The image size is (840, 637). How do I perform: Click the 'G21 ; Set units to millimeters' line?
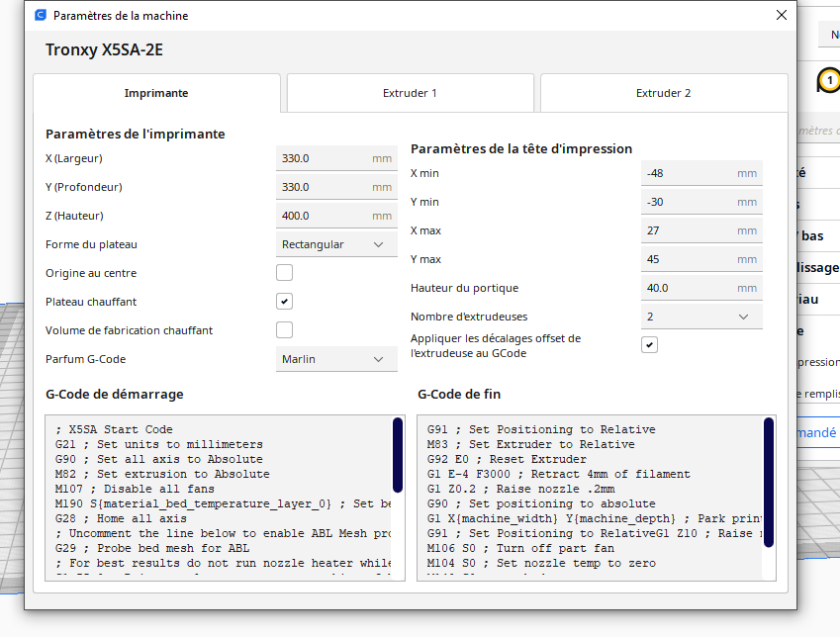coord(159,445)
